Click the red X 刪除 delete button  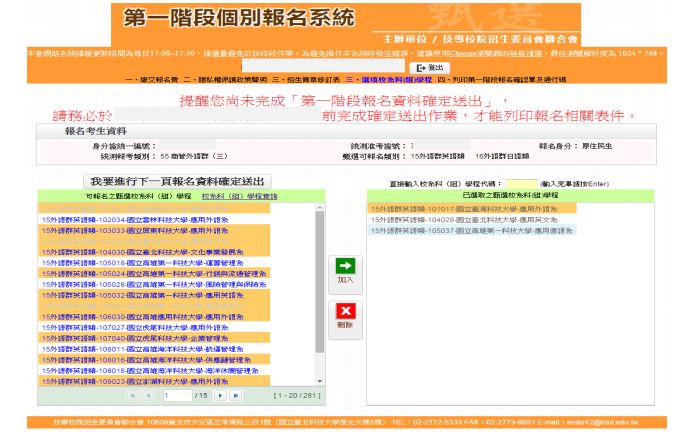tap(345, 320)
